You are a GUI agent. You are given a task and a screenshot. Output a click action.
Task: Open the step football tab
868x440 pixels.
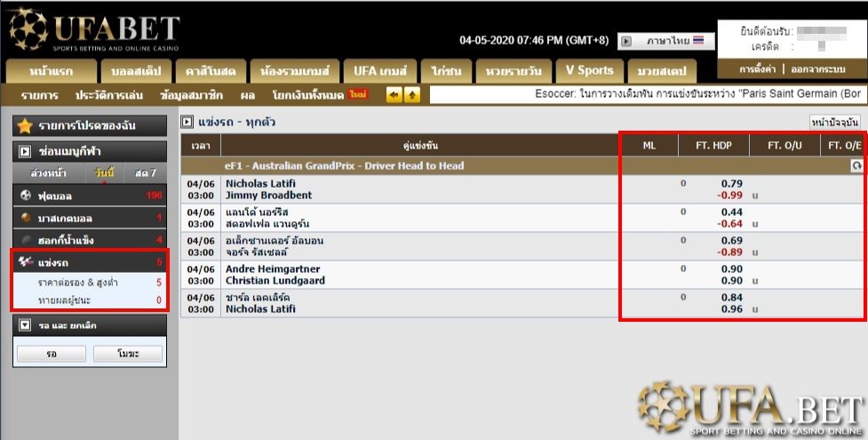(x=136, y=71)
